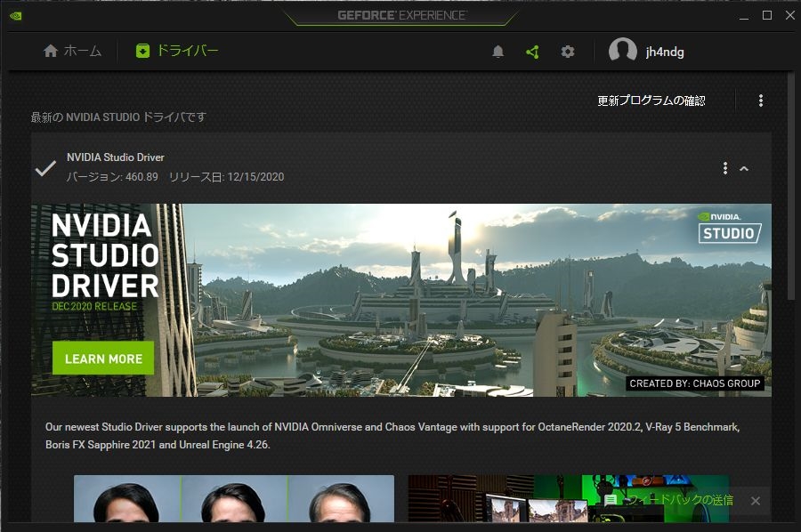Viewport: 801px width, 532px height.
Task: Open the green studio workstation thumbnail
Action: tap(568, 498)
